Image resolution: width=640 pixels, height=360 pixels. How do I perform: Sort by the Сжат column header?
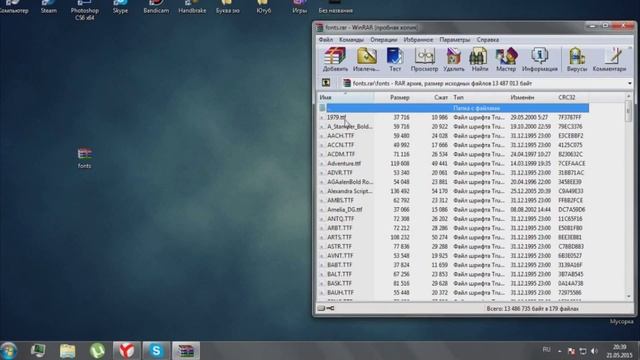(431, 97)
